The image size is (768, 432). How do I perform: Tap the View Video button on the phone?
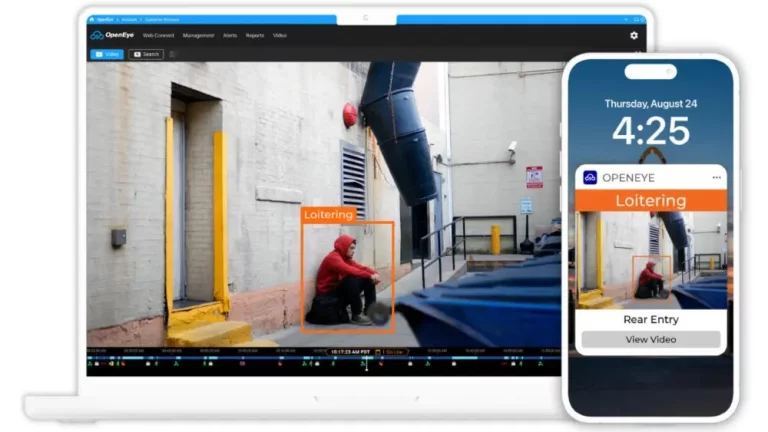650,339
